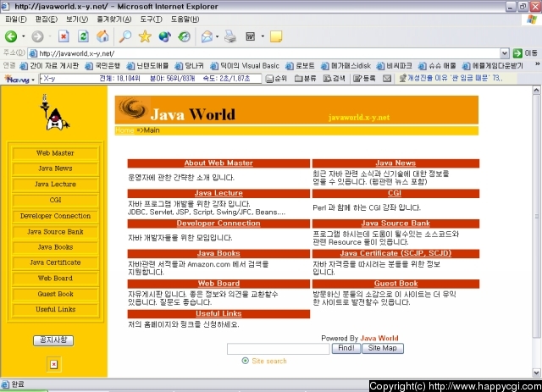Open the 파일(F) menu
The width and height of the screenshot is (542, 392).
(16, 19)
